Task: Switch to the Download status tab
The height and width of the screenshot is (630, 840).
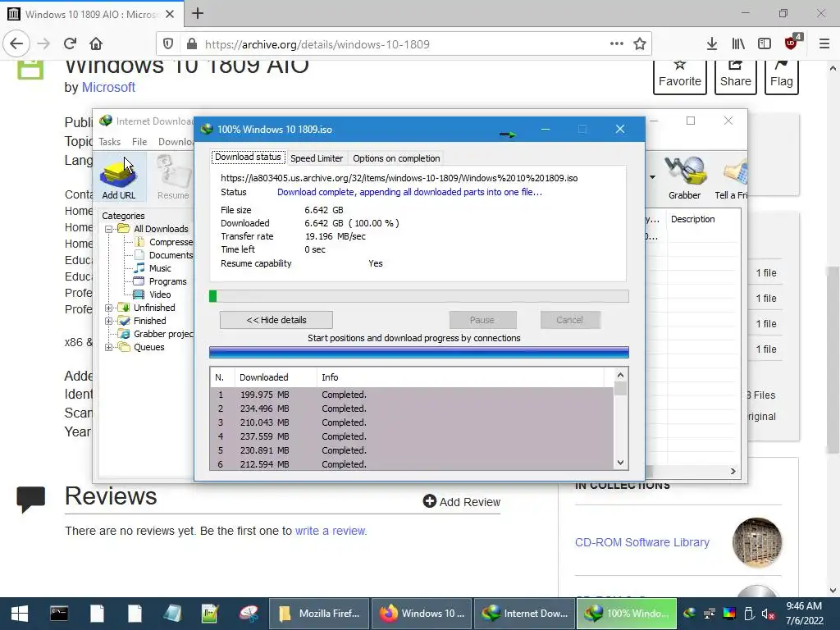Action: [x=248, y=157]
